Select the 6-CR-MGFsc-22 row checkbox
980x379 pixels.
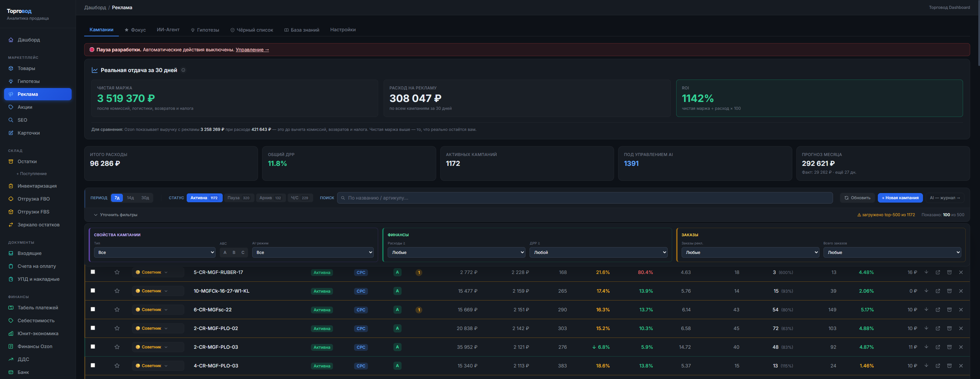pos(93,309)
